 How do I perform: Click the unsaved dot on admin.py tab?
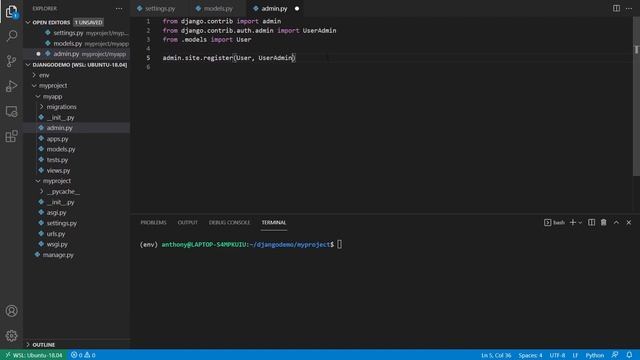(x=297, y=9)
